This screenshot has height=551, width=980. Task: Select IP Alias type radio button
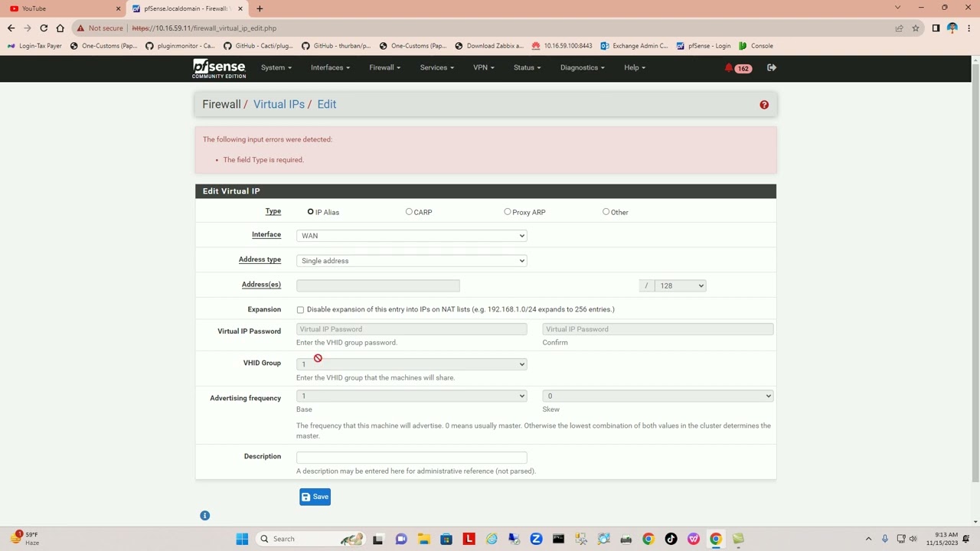coord(310,212)
